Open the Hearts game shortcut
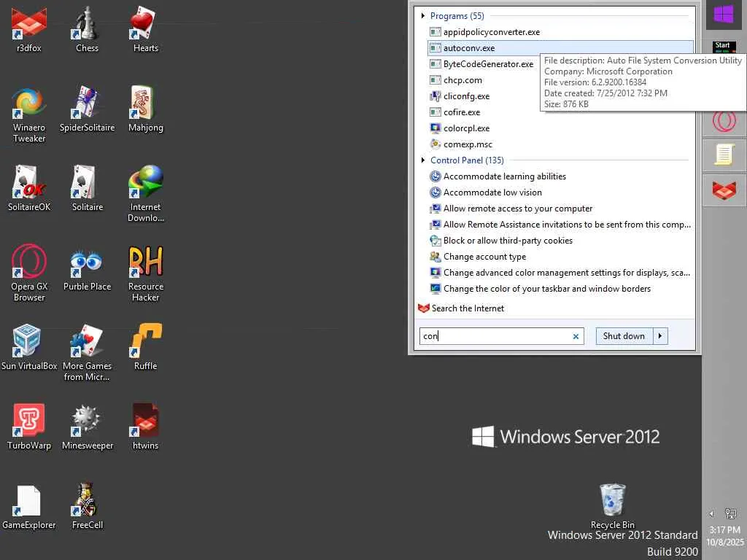The height and width of the screenshot is (560, 747). [145, 29]
